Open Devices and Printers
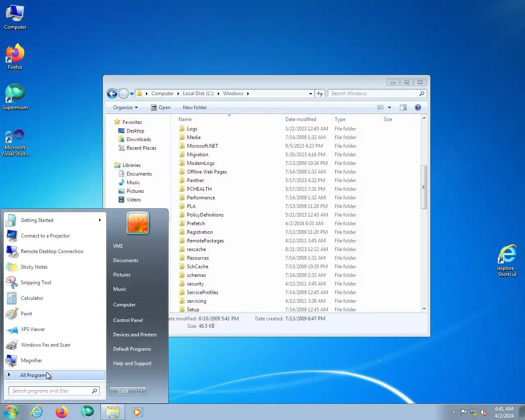 click(135, 335)
